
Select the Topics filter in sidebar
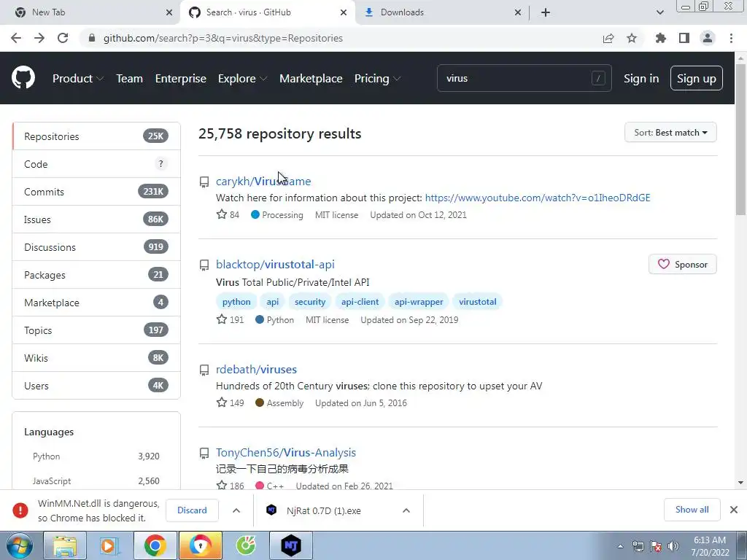click(x=96, y=330)
